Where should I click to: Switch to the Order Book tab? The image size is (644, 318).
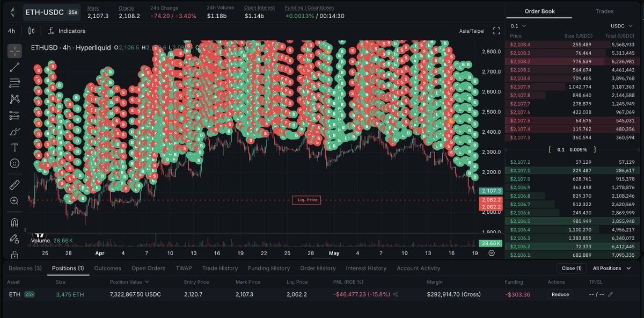click(540, 11)
